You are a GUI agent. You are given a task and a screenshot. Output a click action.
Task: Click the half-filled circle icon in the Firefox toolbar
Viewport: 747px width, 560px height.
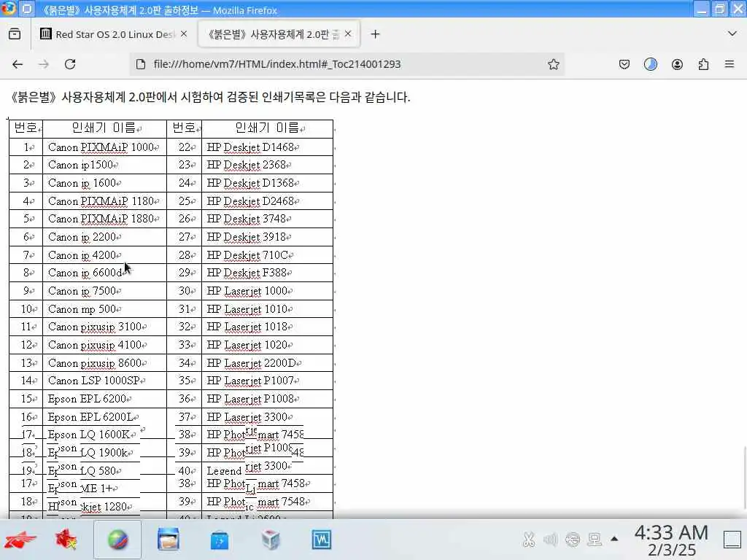pos(650,64)
